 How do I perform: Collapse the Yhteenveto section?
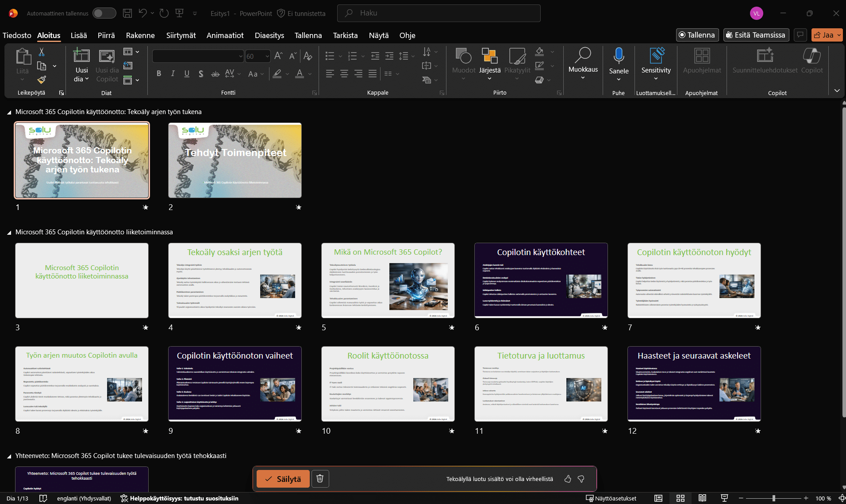(9, 456)
